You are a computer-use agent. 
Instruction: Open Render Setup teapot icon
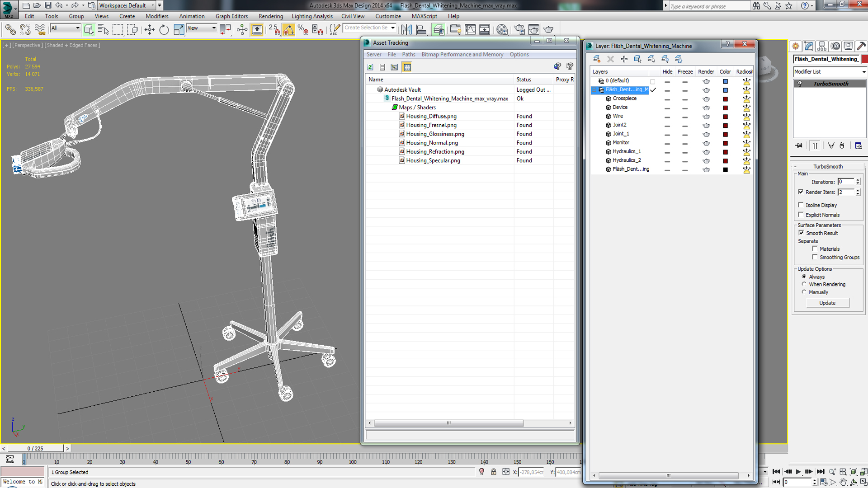pyautogui.click(x=519, y=30)
